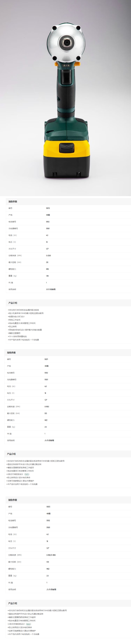Select model number 51071 value
This screenshot has width=131, height=644.
point(46,359)
